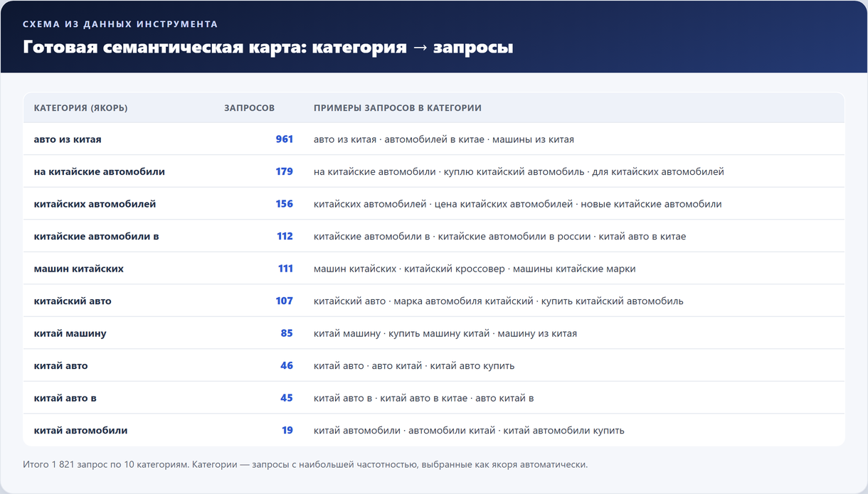Select the count value 107
868x494 pixels.
[285, 301]
